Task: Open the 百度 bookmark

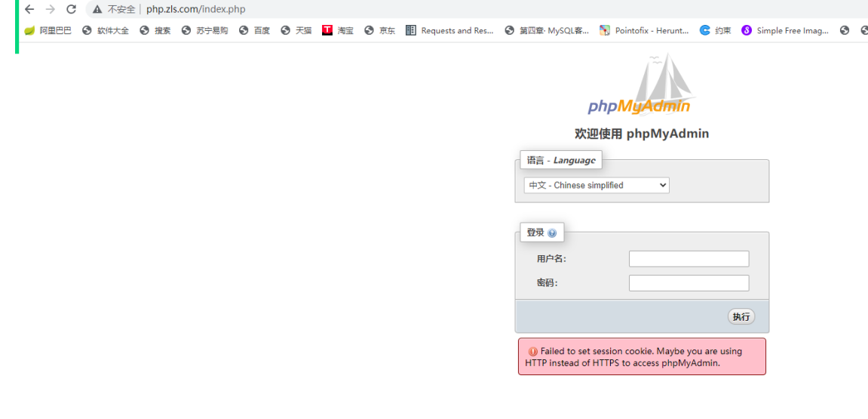Action: pyautogui.click(x=255, y=30)
